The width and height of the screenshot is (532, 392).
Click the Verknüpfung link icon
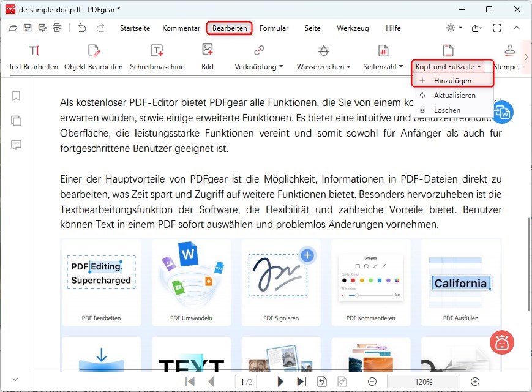pos(259,51)
